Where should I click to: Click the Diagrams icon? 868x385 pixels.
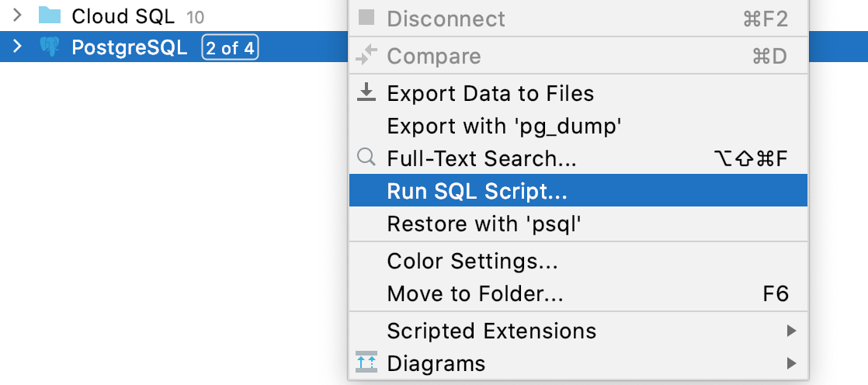point(366,362)
